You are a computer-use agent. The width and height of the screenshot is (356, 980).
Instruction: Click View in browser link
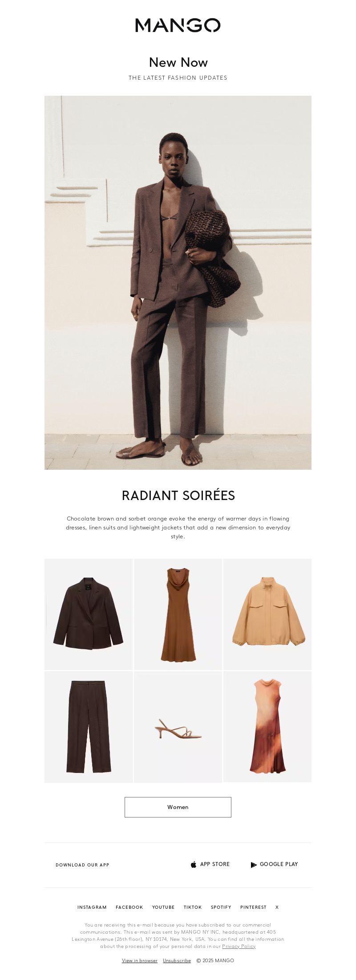(140, 960)
